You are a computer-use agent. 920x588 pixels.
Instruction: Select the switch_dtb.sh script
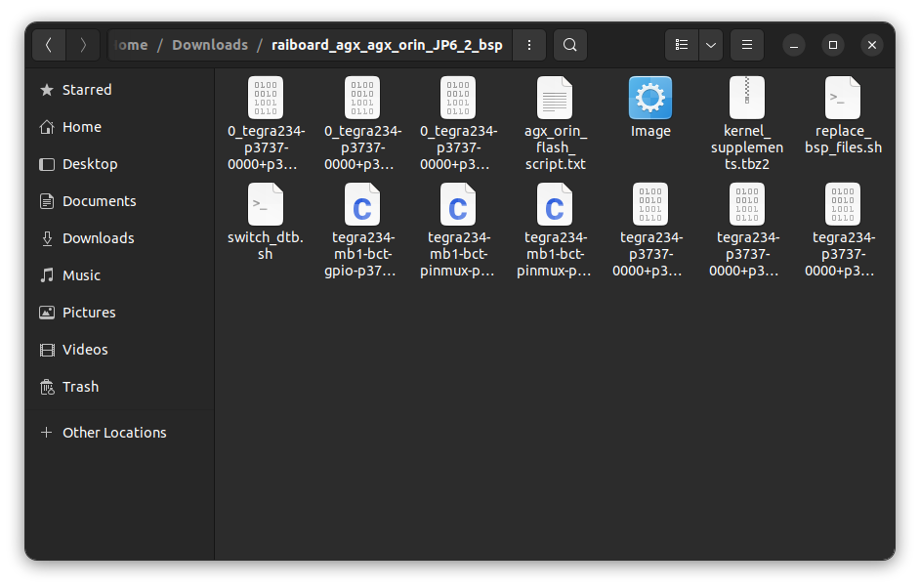click(266, 222)
